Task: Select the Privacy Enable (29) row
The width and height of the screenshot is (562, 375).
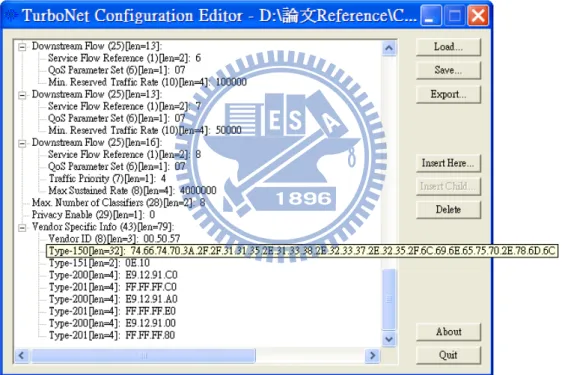Action: pyautogui.click(x=93, y=215)
